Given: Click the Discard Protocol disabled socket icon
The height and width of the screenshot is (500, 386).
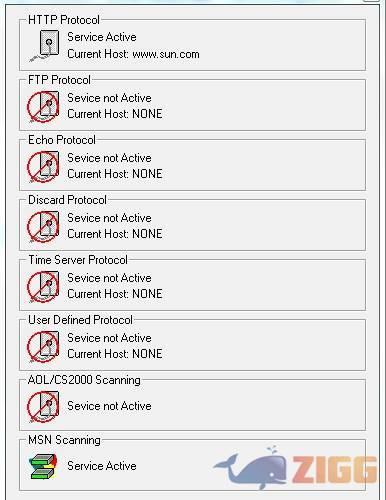Looking at the screenshot, I should (43, 226).
